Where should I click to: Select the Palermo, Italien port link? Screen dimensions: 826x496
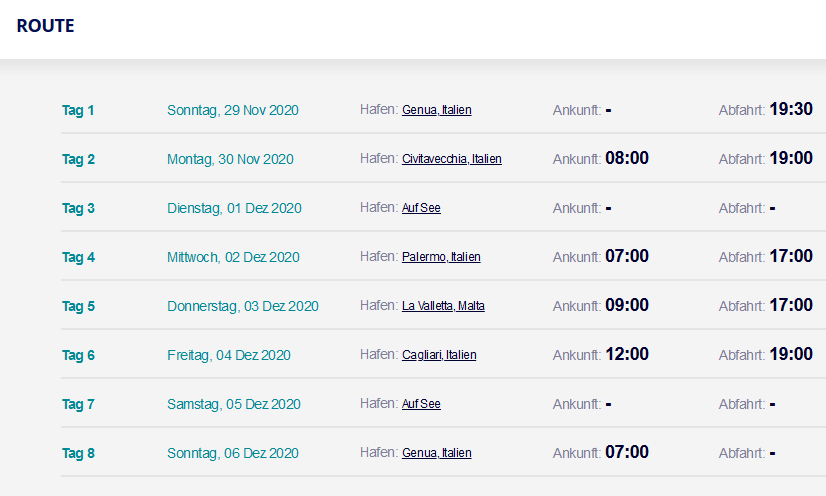(441, 257)
